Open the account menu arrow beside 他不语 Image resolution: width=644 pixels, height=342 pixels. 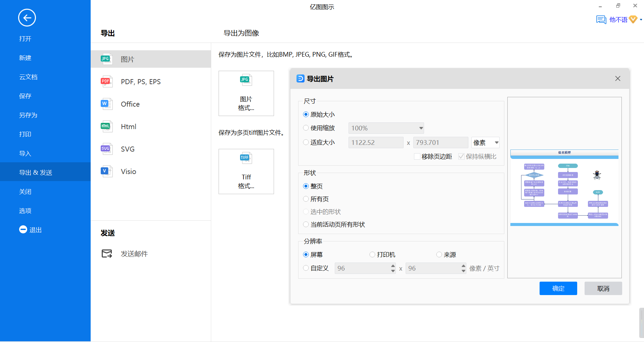(x=641, y=20)
